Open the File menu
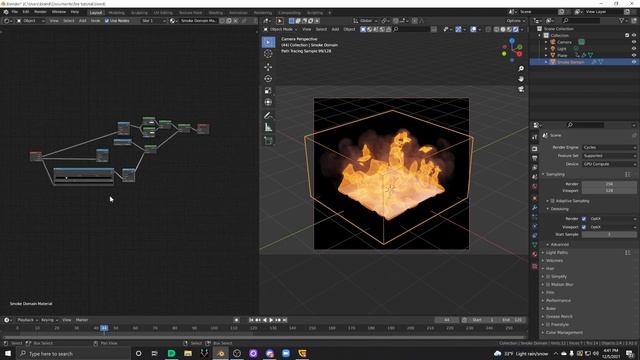The width and height of the screenshot is (640, 360). 15,12
